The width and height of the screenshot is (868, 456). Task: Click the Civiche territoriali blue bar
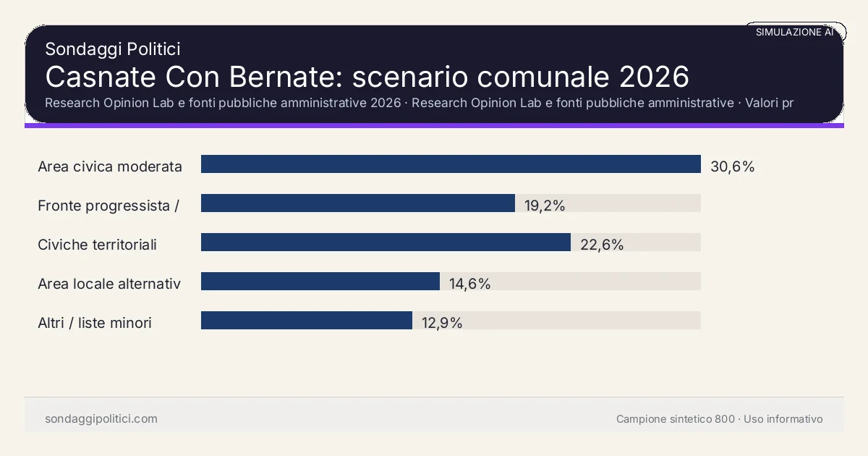386,242
